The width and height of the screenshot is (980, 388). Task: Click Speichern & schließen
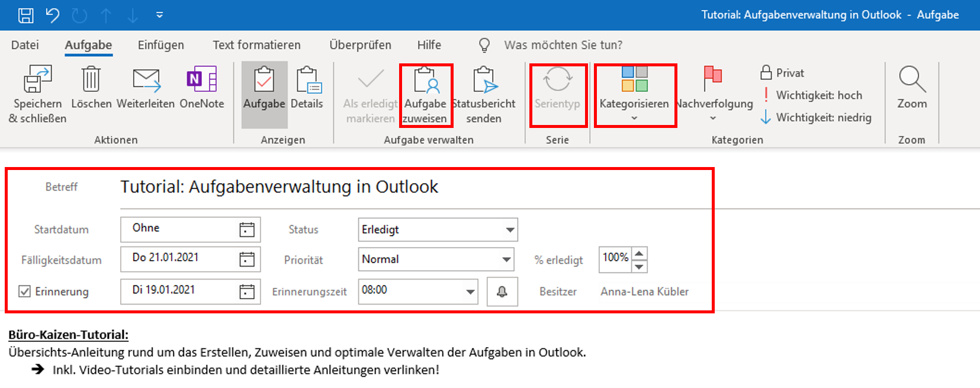(x=37, y=95)
